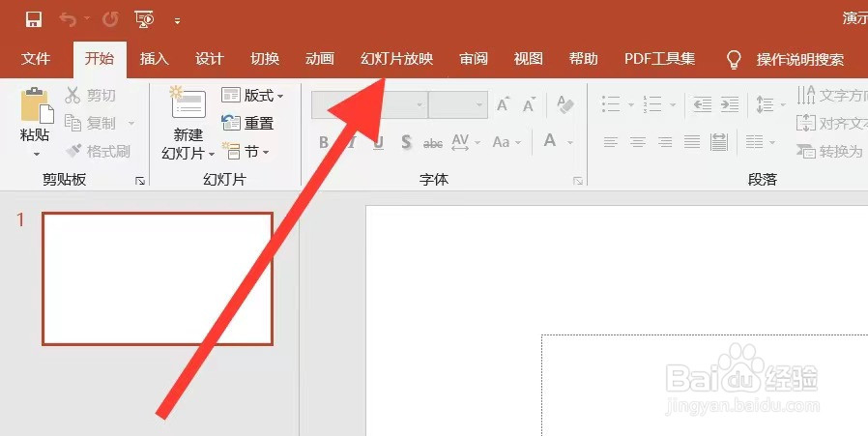Open the 视图 tab
The image size is (868, 436).
coord(528,59)
